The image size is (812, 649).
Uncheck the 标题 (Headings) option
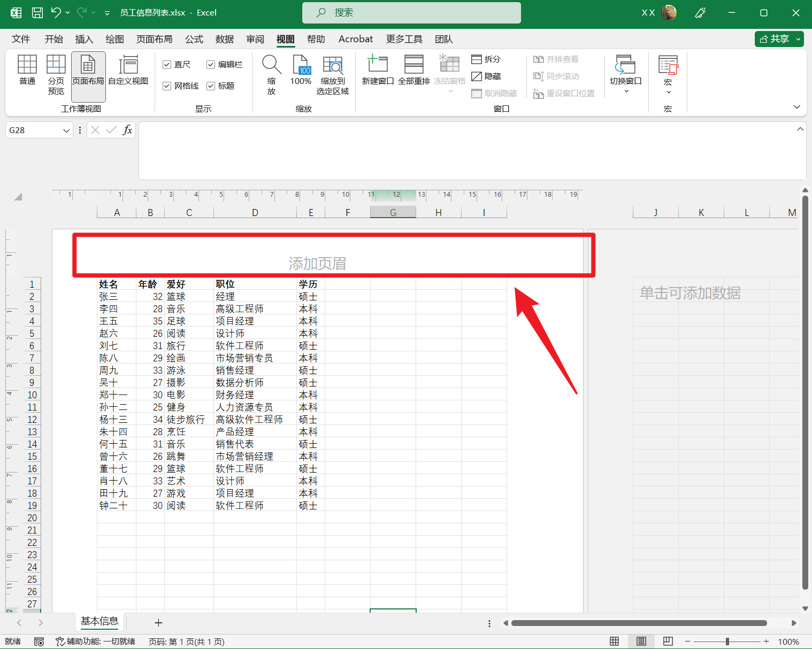211,86
